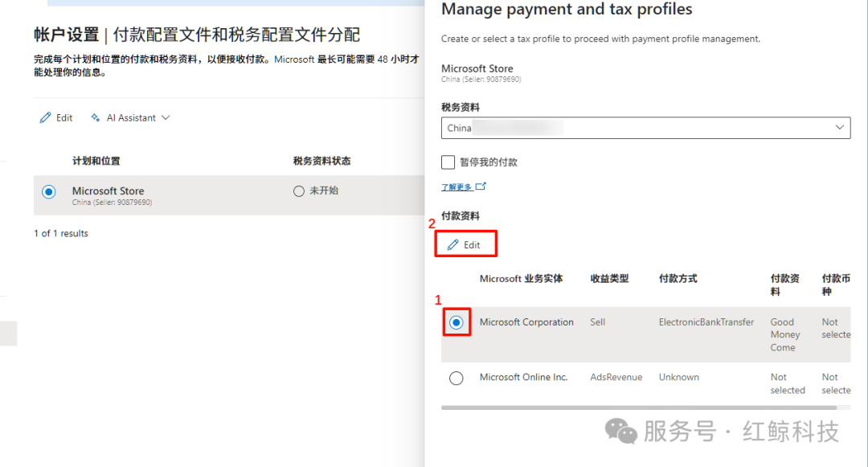Click the 税务资料状态 column header

point(321,161)
